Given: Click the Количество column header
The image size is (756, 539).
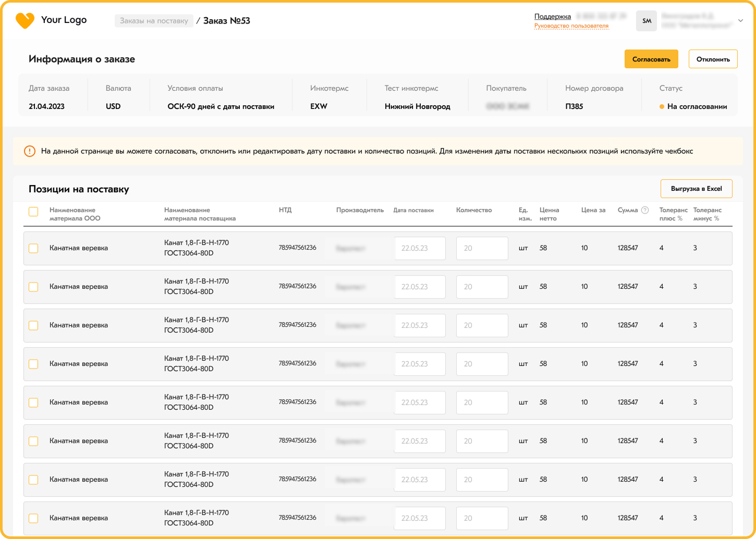Looking at the screenshot, I should pos(474,210).
